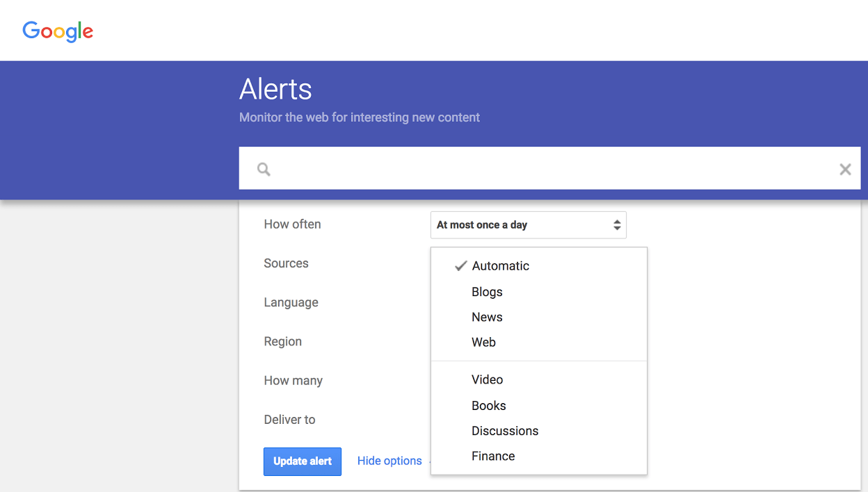Image resolution: width=868 pixels, height=492 pixels.
Task: Select Automatic in the Sources list
Action: (500, 266)
